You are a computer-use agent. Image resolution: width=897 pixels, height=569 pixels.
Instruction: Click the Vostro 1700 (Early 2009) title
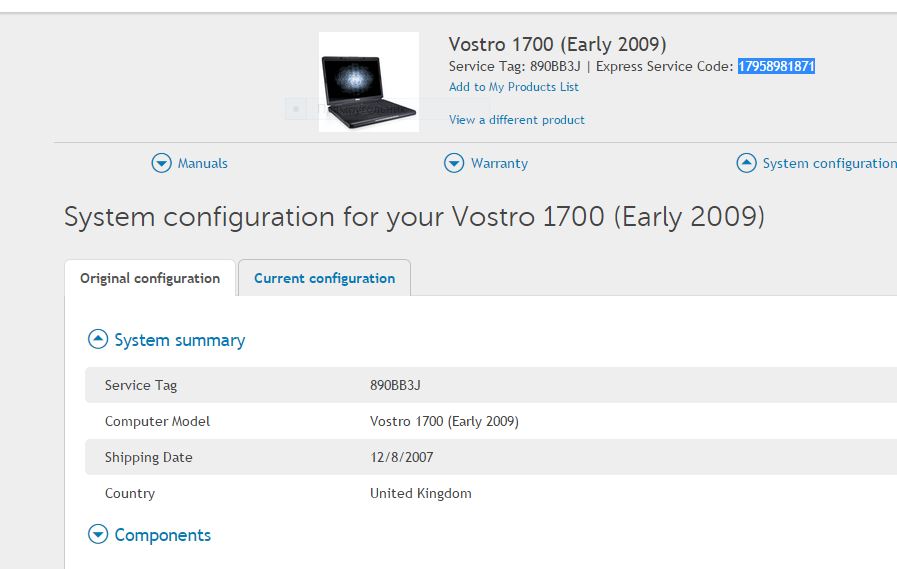(557, 45)
